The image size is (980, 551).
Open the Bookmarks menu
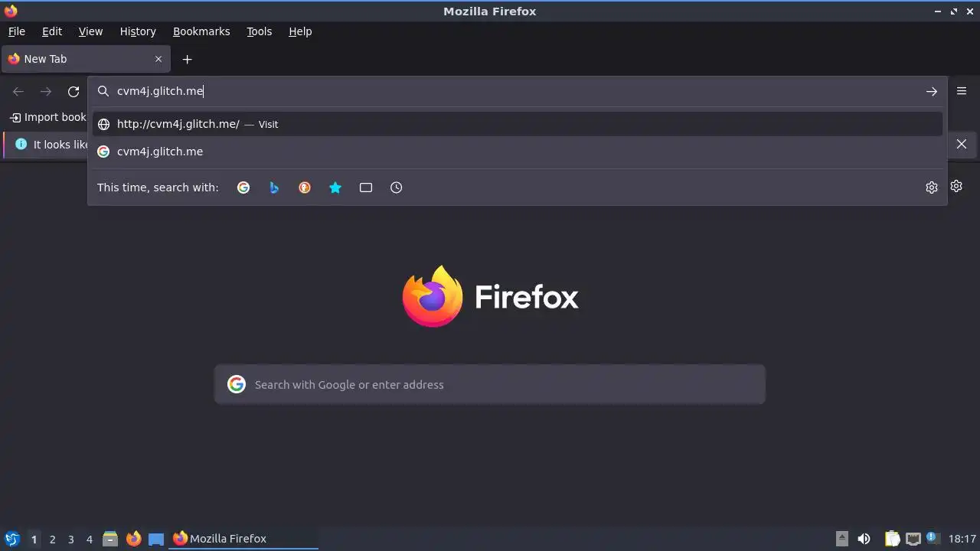(x=201, y=31)
